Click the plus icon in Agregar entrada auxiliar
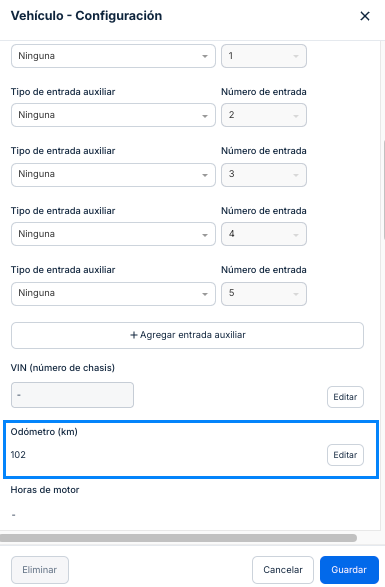Screen dimensions: 385x587 pyautogui.click(x=134, y=335)
